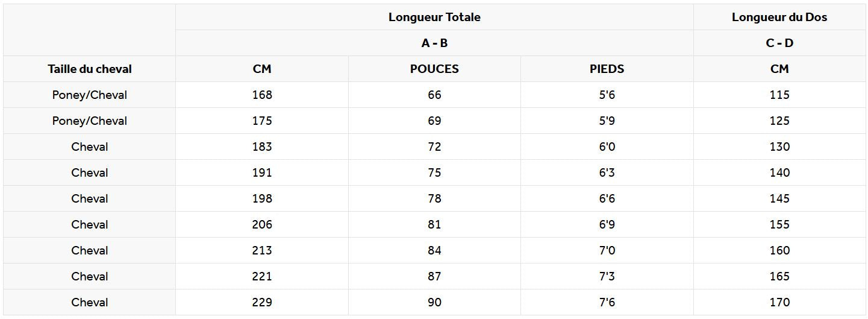
Task: Click the 90 inches cell
Action: tap(434, 302)
